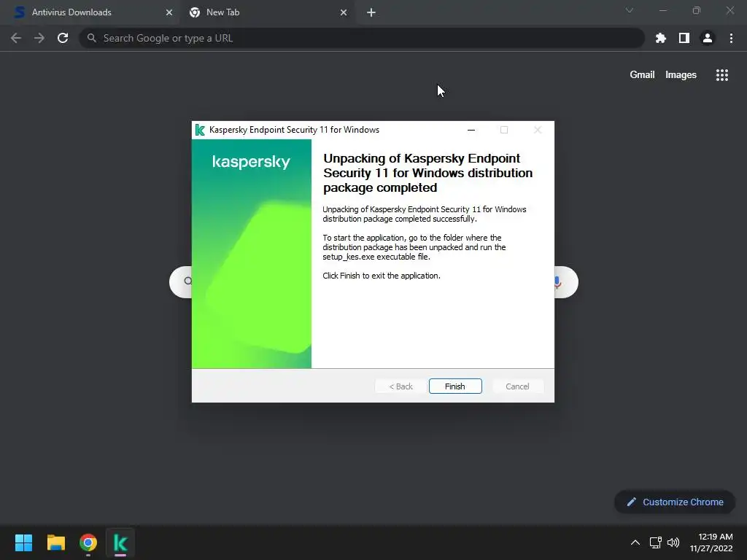Click the Kaspersky taskbar icon

point(120,542)
